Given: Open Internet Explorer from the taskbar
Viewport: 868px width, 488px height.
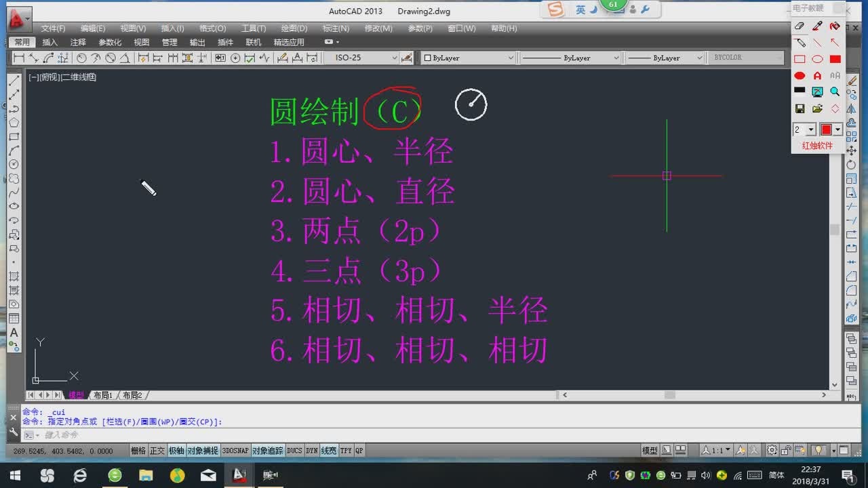Looking at the screenshot, I should pos(80,475).
